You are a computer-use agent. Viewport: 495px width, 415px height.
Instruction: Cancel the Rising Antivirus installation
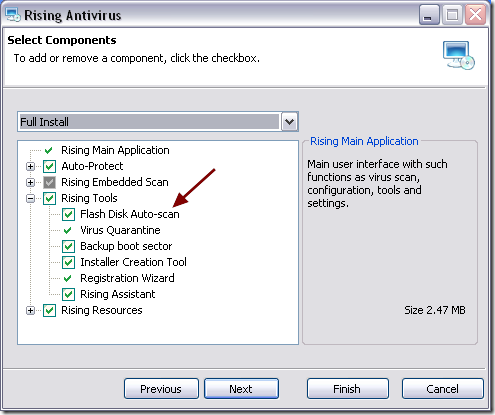(442, 389)
